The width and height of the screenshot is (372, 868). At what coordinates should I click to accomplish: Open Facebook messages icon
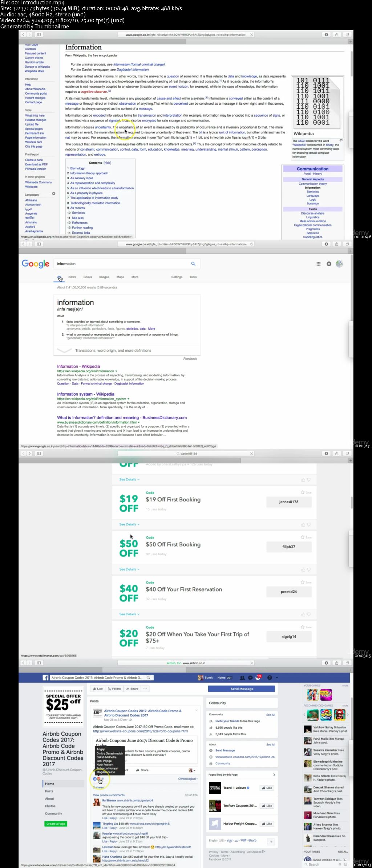(250, 677)
